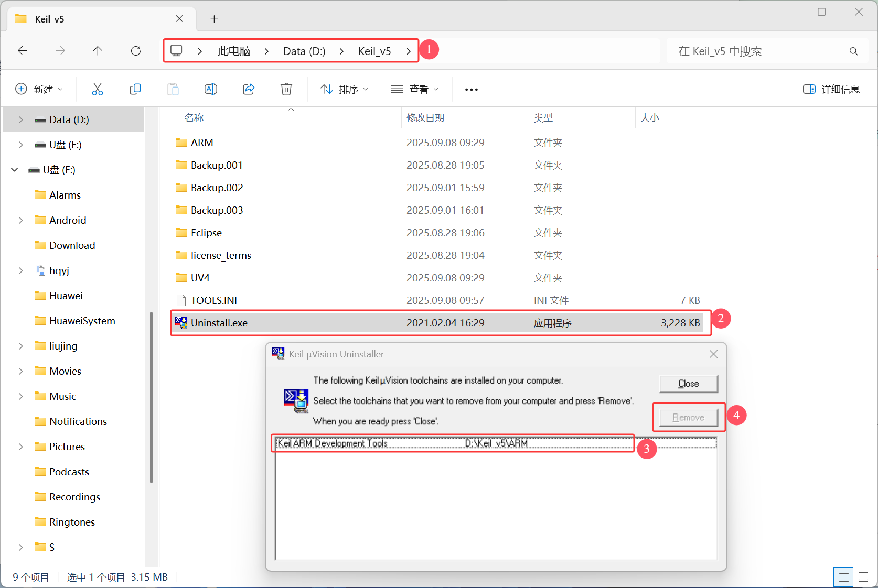Click the share icon in toolbar
The image size is (878, 588).
(x=249, y=89)
